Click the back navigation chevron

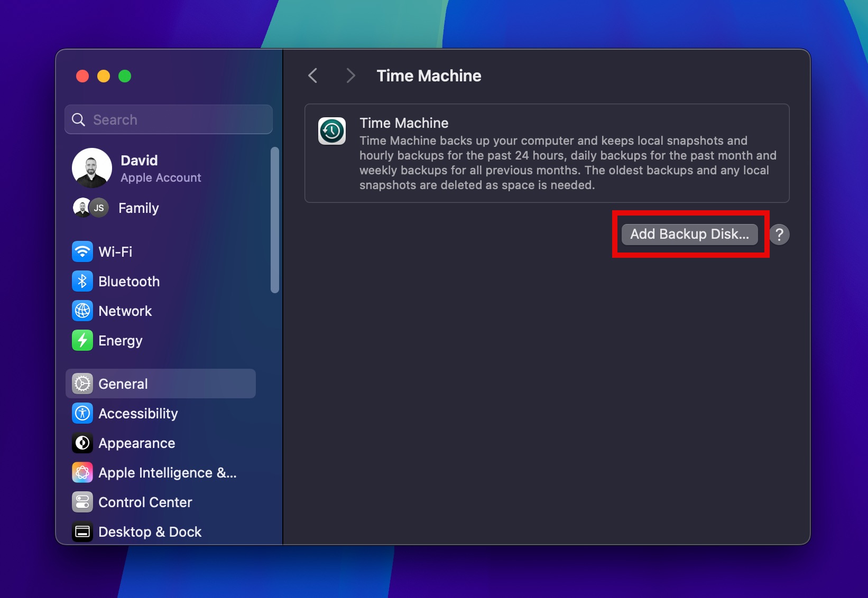(x=312, y=76)
